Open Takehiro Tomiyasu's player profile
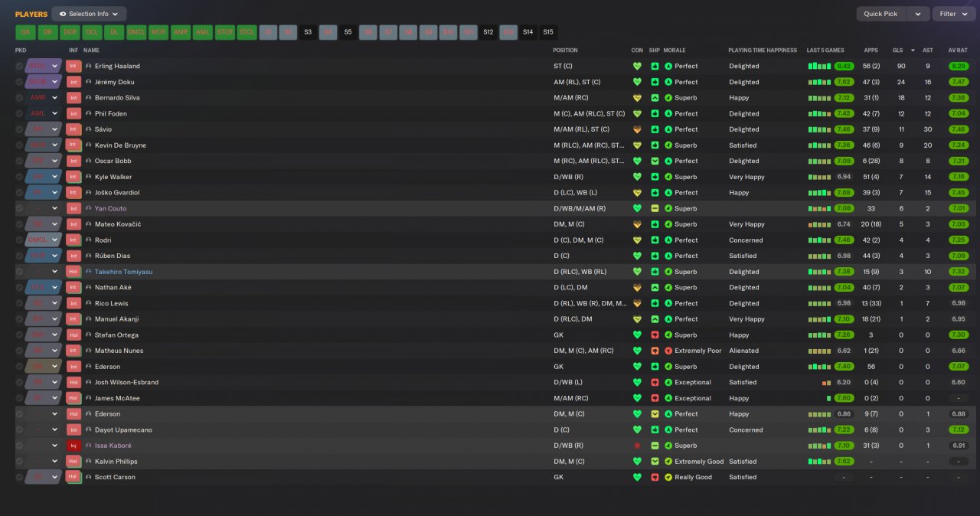The height and width of the screenshot is (516, 980). point(124,272)
